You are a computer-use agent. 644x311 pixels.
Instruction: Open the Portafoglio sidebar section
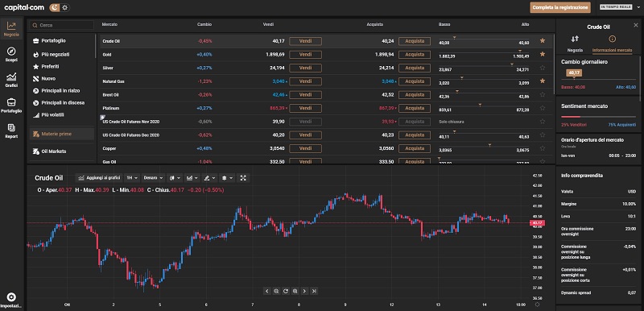11,106
